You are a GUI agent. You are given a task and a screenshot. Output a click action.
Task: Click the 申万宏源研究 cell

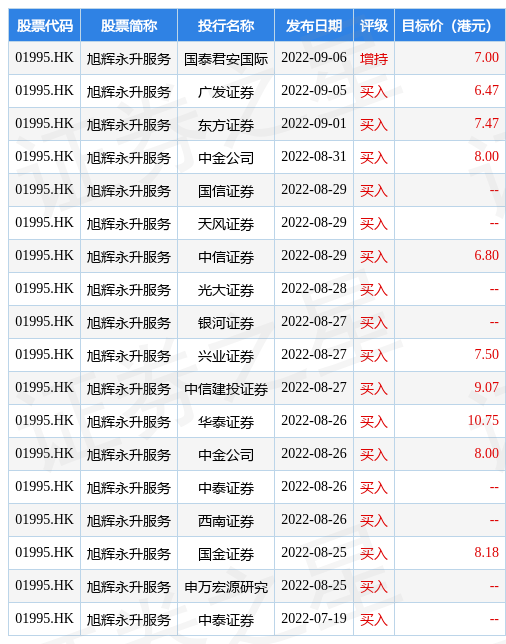tap(226, 586)
